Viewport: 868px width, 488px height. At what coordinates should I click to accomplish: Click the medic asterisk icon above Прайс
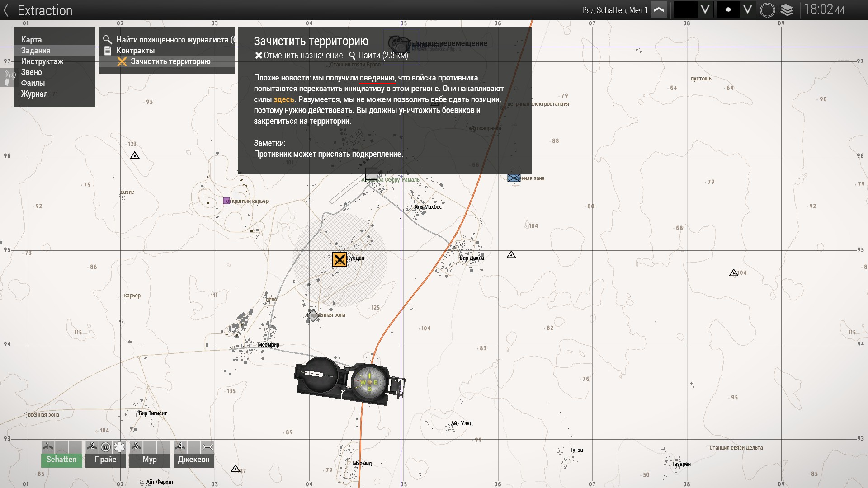pyautogui.click(x=119, y=447)
